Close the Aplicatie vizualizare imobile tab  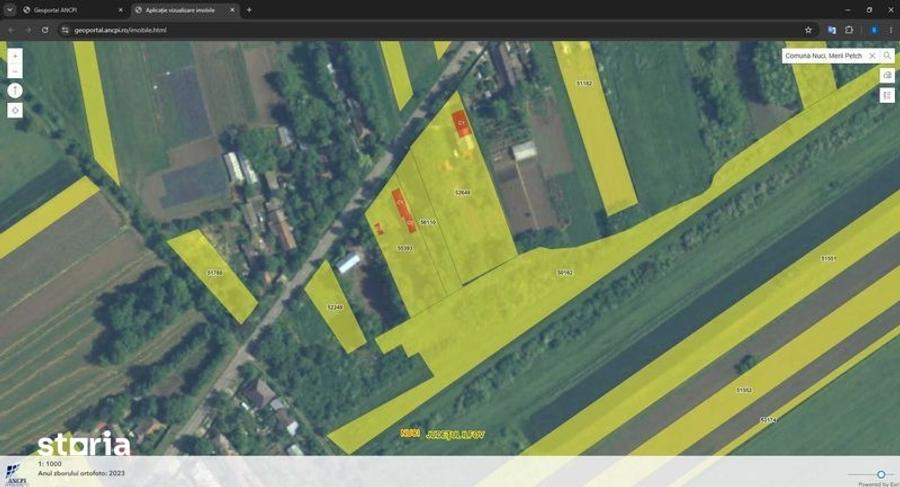(232, 10)
